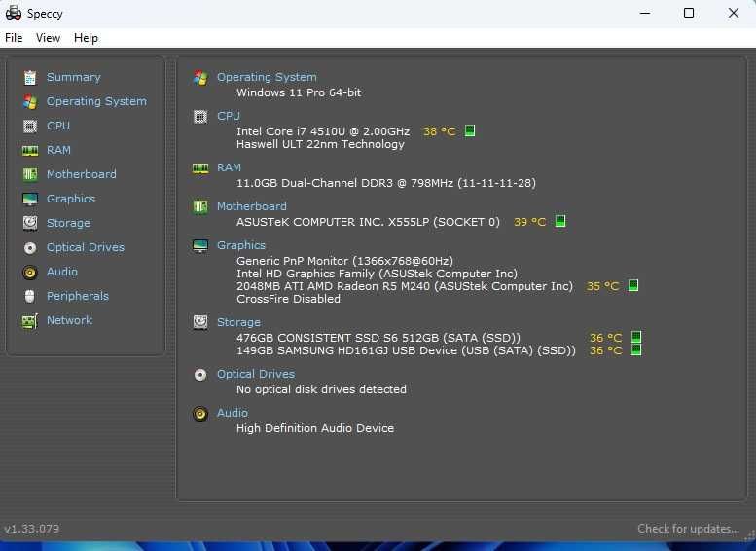Click the green temperature indicator next to Radeon 35 °C
The height and width of the screenshot is (551, 756).
coord(633,285)
